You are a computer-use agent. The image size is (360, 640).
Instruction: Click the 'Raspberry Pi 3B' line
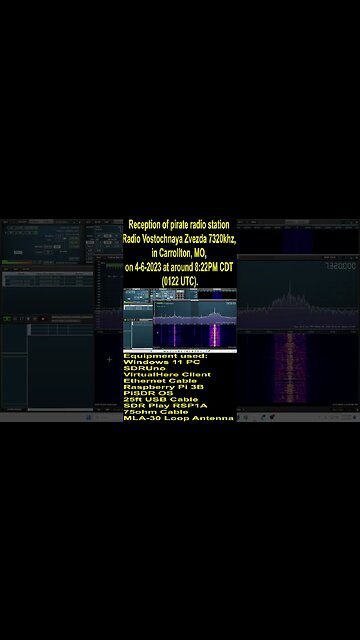(x=163, y=387)
